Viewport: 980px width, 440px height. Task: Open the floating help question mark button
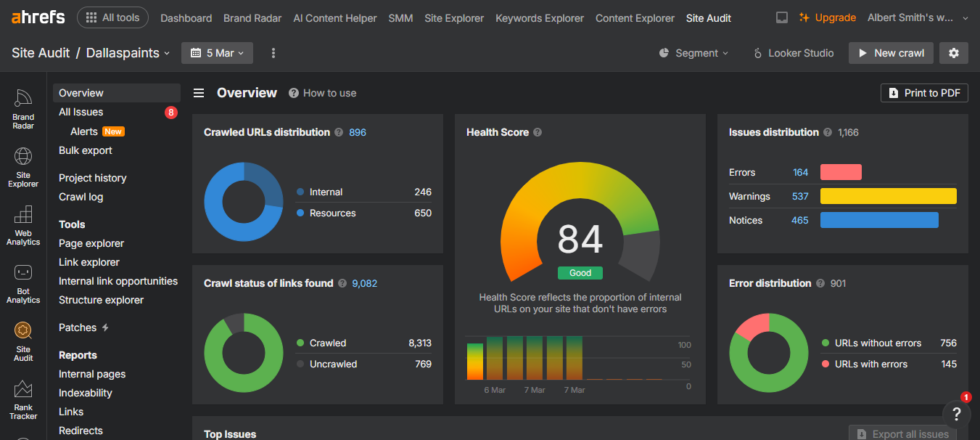(x=957, y=414)
